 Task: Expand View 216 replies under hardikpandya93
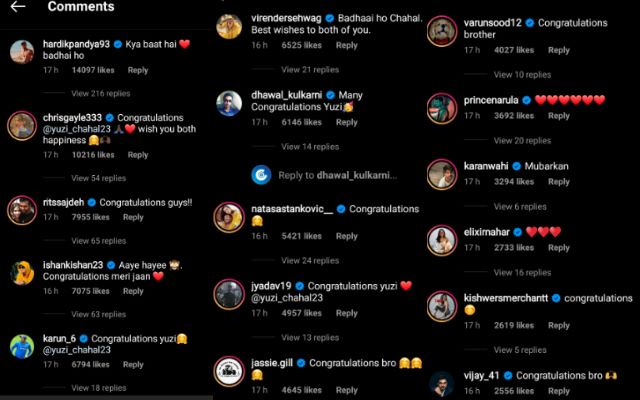100,93
